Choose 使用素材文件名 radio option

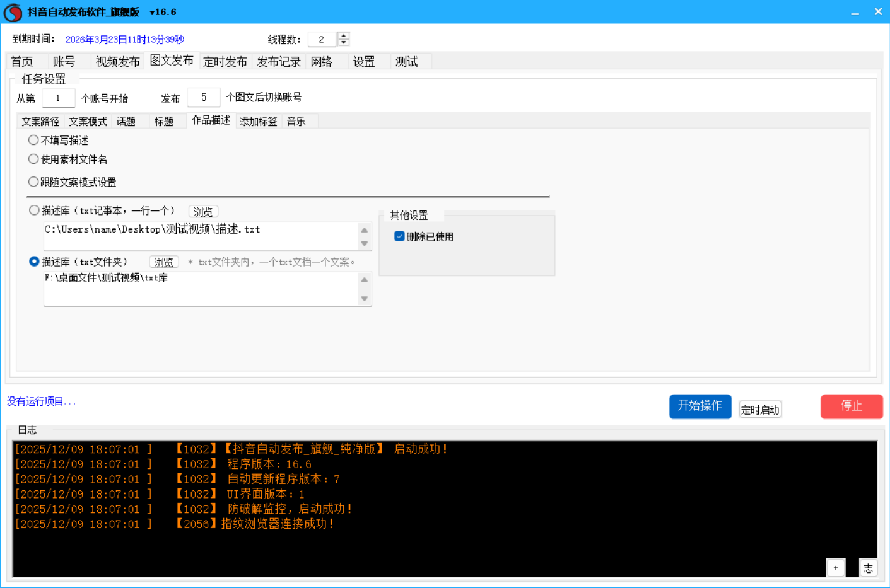33,159
